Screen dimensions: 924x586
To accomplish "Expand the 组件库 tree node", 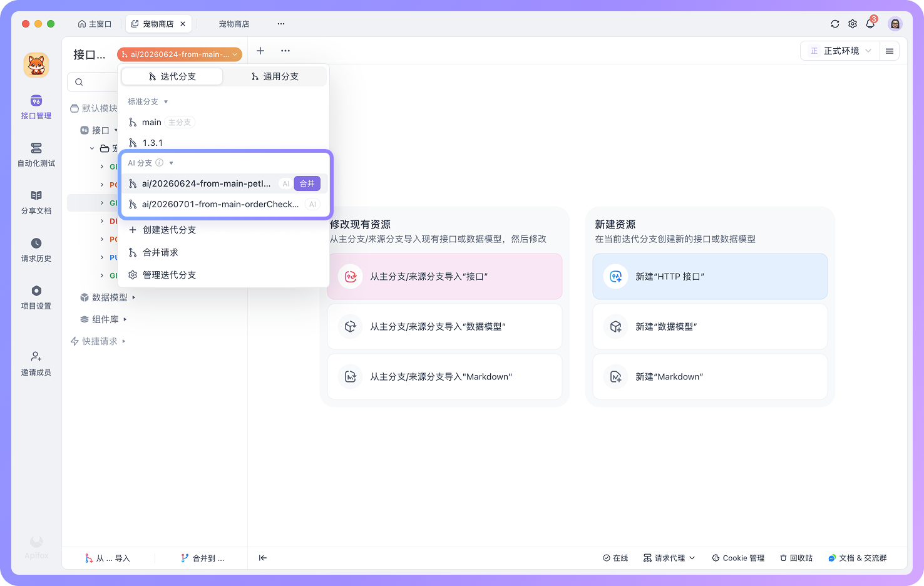I will tap(125, 319).
